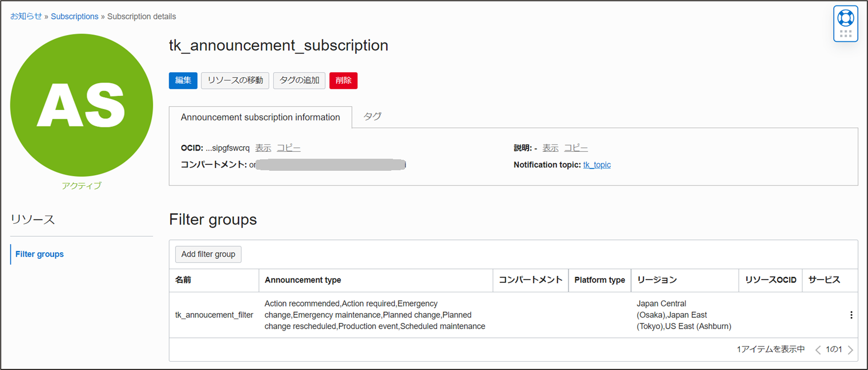Go to お知らせ breadcrumb link
The image size is (868, 370).
pos(26,16)
